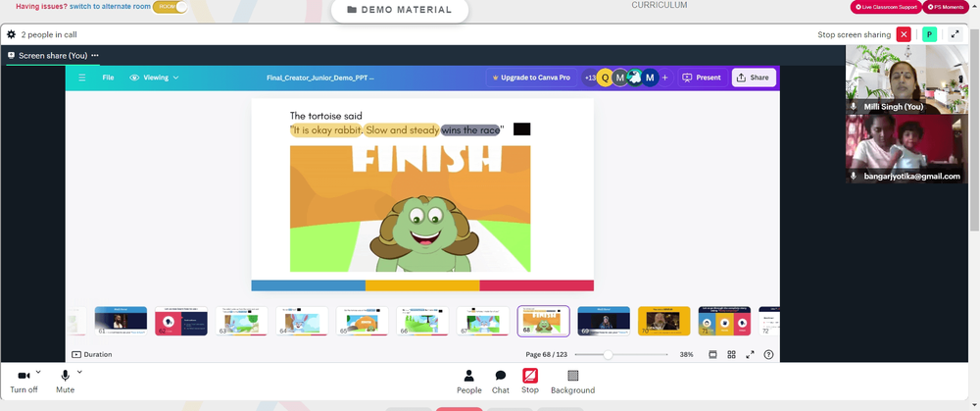This screenshot has height=411, width=980.
Task: Open the Chat panel
Action: [501, 382]
